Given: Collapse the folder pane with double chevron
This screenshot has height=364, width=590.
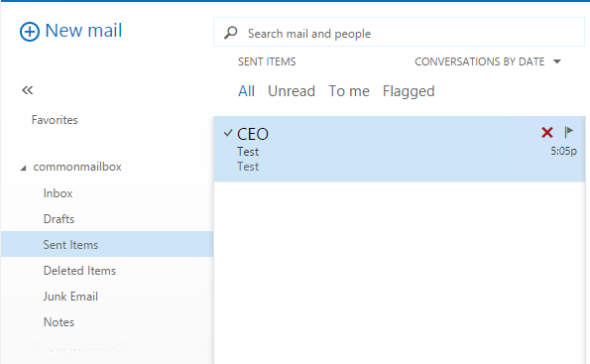Looking at the screenshot, I should coord(28,90).
